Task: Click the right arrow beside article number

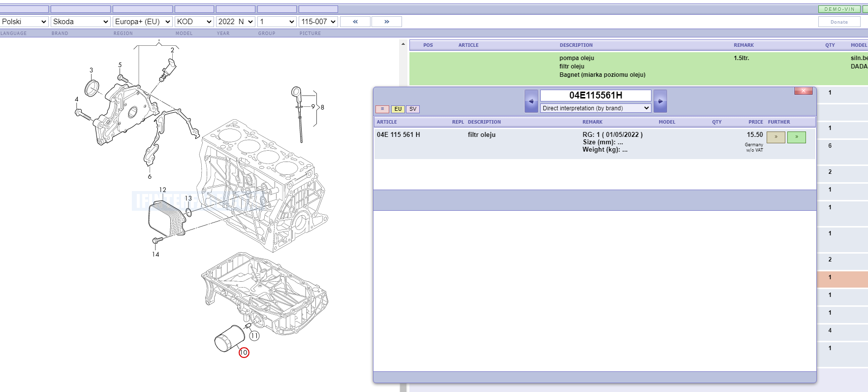Action: (x=660, y=101)
